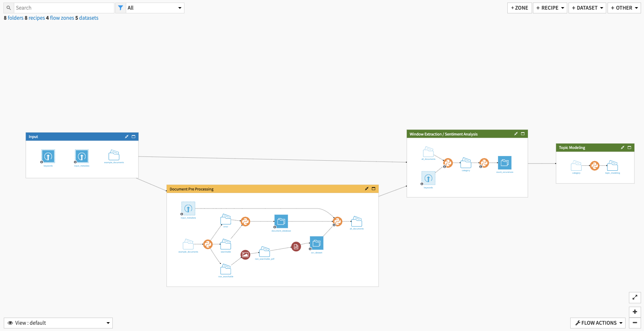The height and width of the screenshot is (331, 644).
Task: Focus the Search input field
Action: 64,8
